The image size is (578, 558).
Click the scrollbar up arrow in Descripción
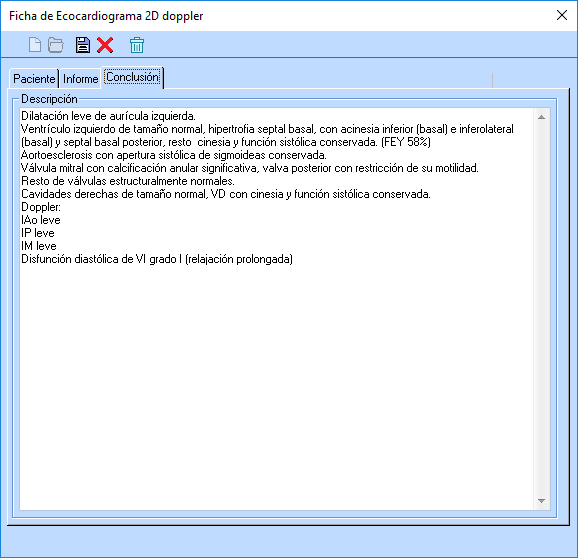point(542,117)
